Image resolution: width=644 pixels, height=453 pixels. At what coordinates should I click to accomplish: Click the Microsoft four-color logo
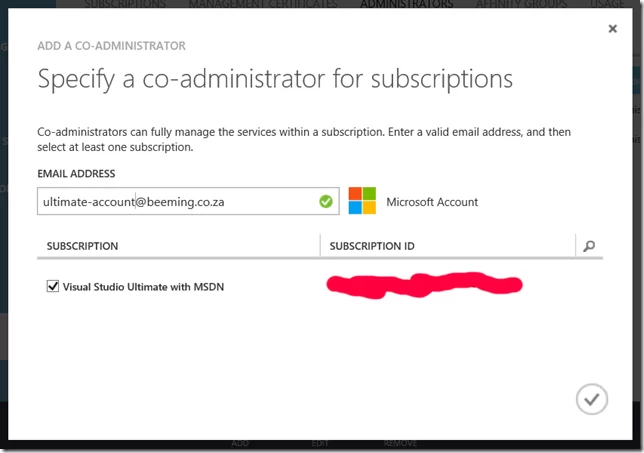pyautogui.click(x=361, y=201)
